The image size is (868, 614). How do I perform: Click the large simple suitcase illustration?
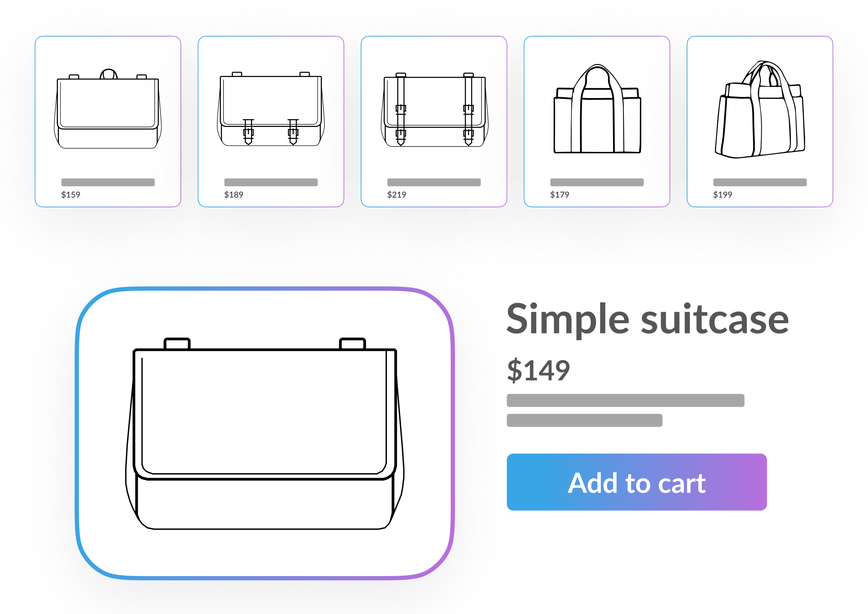point(265,434)
